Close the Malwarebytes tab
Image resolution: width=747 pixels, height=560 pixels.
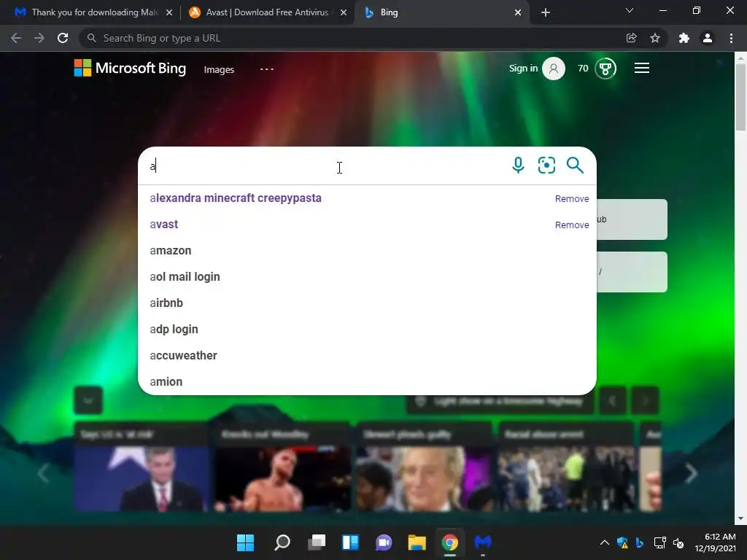169,13
